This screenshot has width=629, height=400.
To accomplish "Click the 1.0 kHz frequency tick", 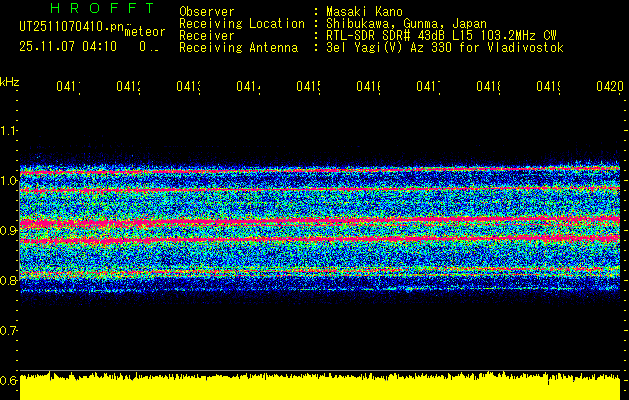I will (9, 181).
